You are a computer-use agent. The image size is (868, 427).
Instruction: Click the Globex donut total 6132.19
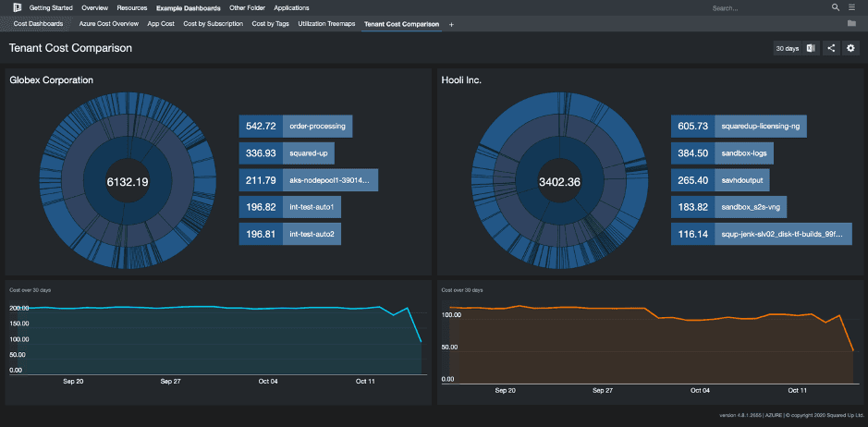127,181
